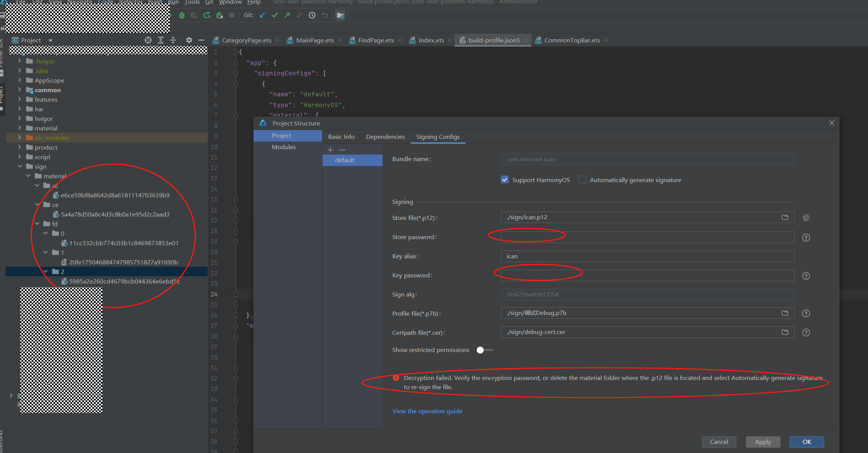Click fingerprint icon beside Store file
Viewport: 868px width, 453px height.
[x=806, y=218]
